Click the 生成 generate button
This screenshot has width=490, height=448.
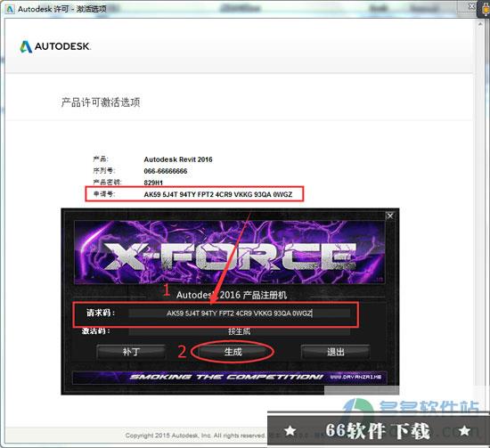pyautogui.click(x=233, y=352)
